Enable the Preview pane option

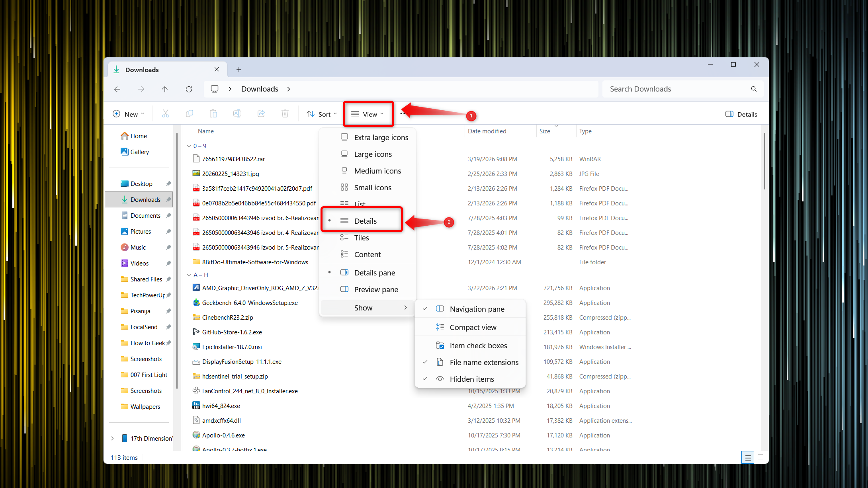pos(368,289)
